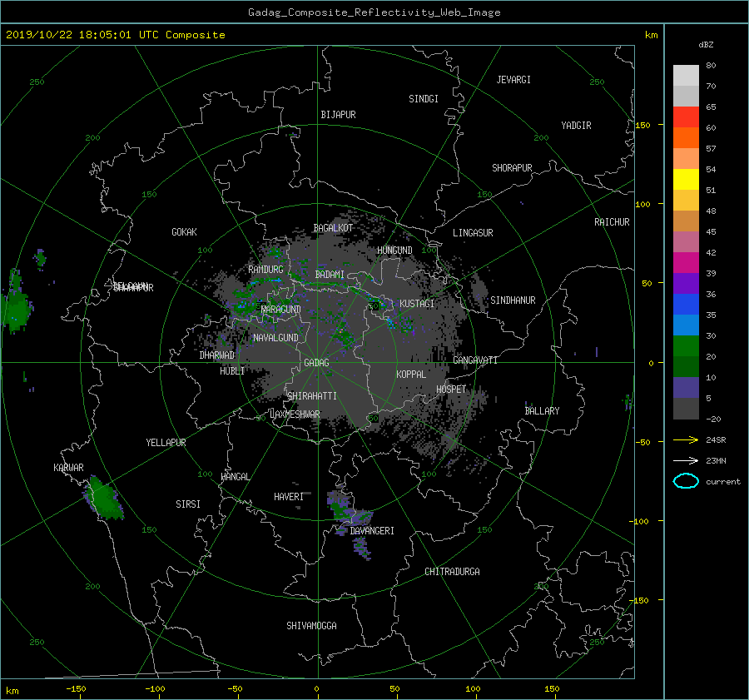The height and width of the screenshot is (700, 749).
Task: Click the HOSPET city label
Action: [x=450, y=390]
